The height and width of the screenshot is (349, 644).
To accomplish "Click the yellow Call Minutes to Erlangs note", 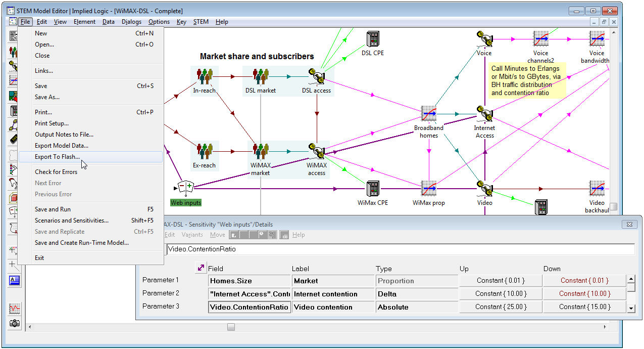I will [527, 80].
